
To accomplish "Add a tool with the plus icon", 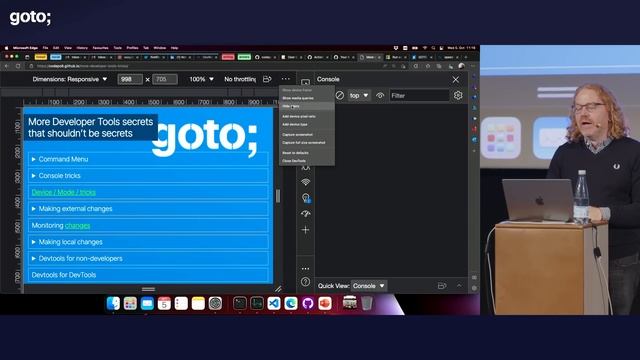I will (x=305, y=230).
